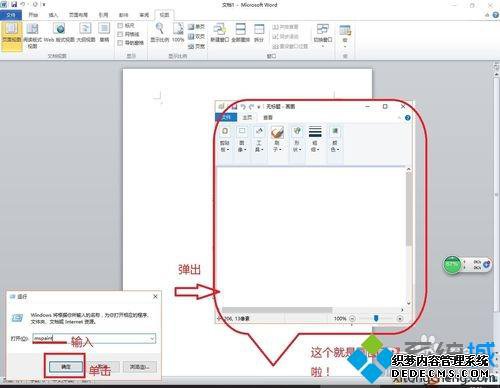Select Two Pages (双页) zoom option

tap(196, 36)
